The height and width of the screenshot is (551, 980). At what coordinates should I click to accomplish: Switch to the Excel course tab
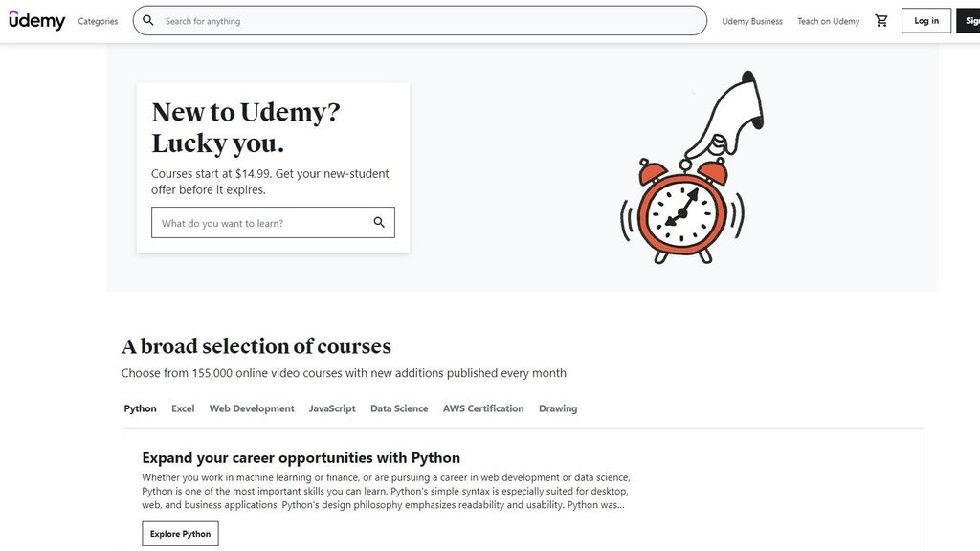[x=182, y=408]
